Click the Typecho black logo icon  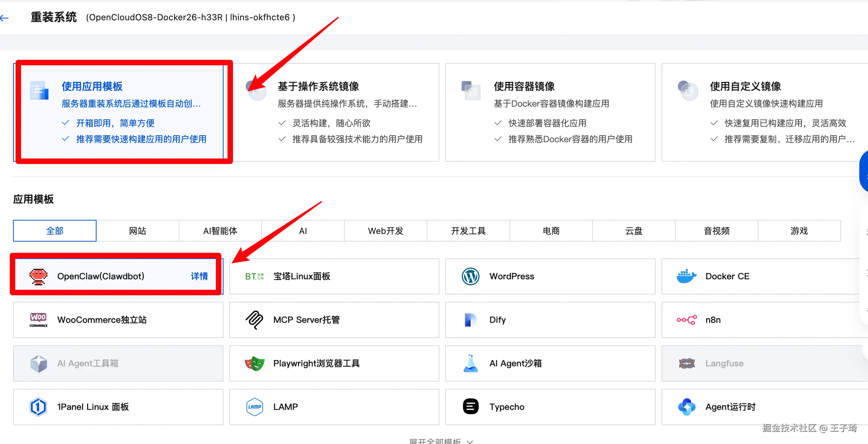(470, 407)
